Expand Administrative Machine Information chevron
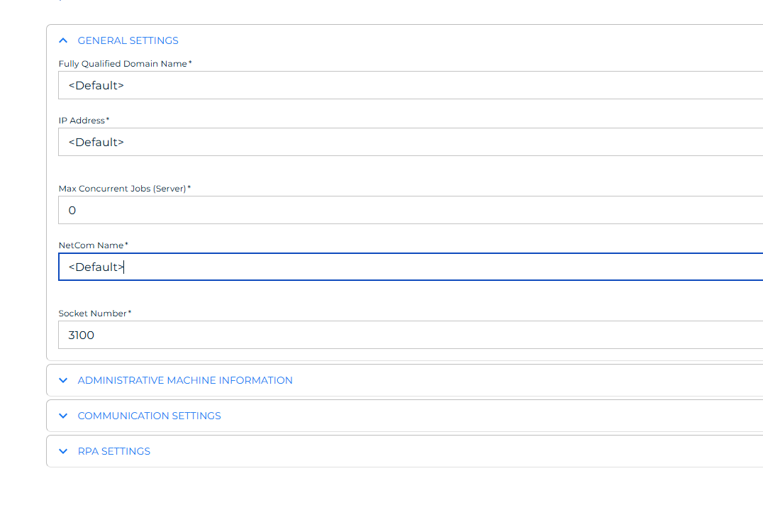The width and height of the screenshot is (763, 532). (63, 380)
